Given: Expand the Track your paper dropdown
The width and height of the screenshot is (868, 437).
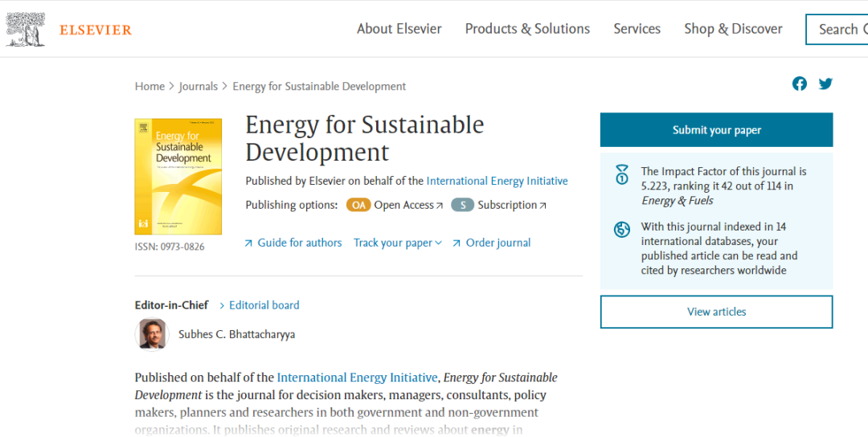Looking at the screenshot, I should tap(398, 243).
